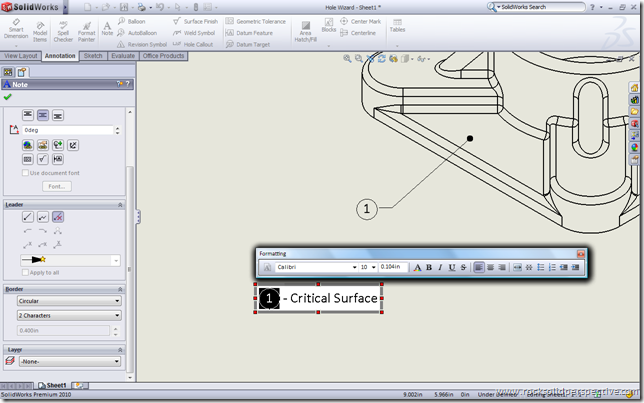Select the Leader style button
This screenshot has width=644, height=403.
[28, 217]
